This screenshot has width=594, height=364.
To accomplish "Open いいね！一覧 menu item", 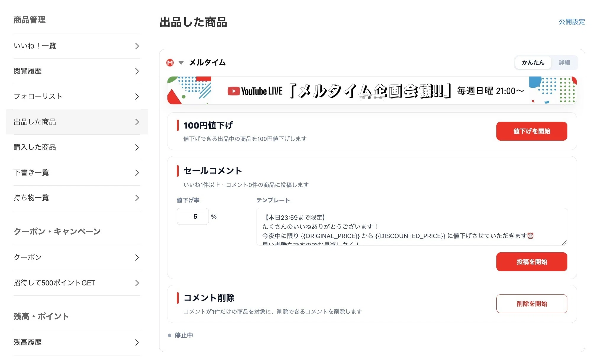I will pyautogui.click(x=77, y=46).
